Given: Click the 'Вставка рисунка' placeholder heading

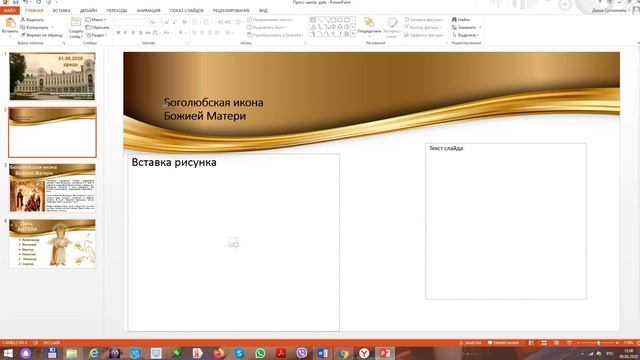Looking at the screenshot, I should coord(174,162).
